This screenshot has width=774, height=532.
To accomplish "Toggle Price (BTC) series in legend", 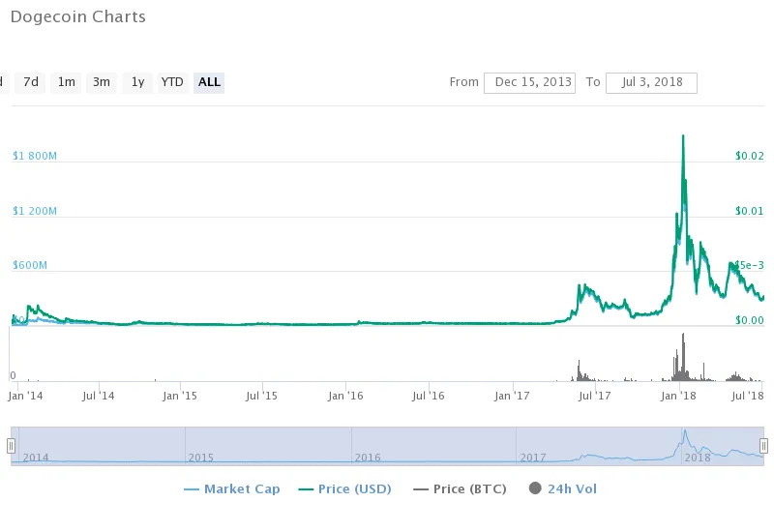I will (x=461, y=489).
